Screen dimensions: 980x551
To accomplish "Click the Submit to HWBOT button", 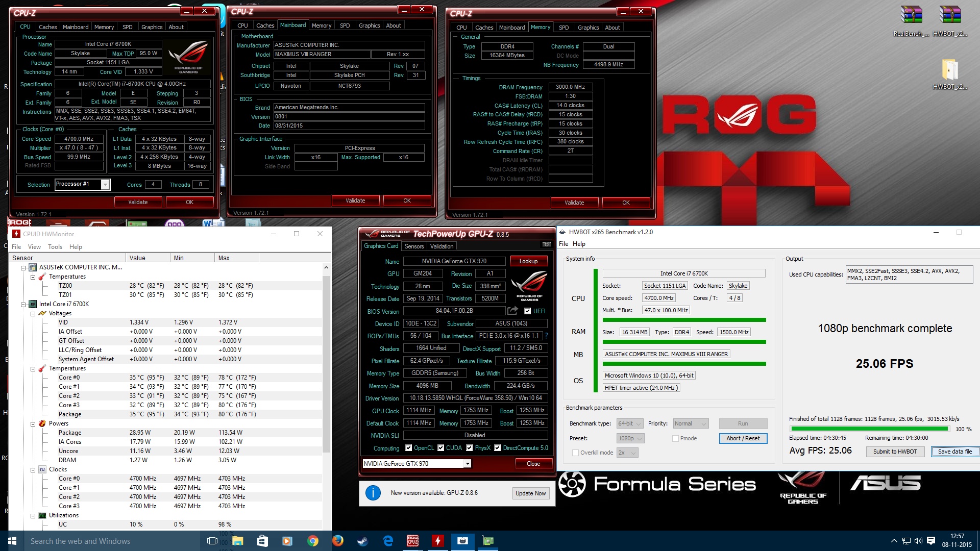I will (x=895, y=452).
